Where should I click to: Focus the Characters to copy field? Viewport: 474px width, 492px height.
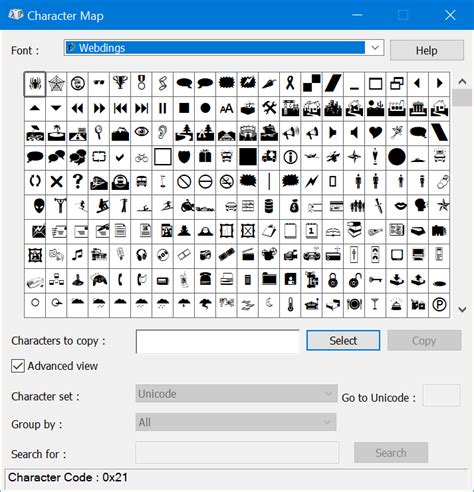click(218, 341)
